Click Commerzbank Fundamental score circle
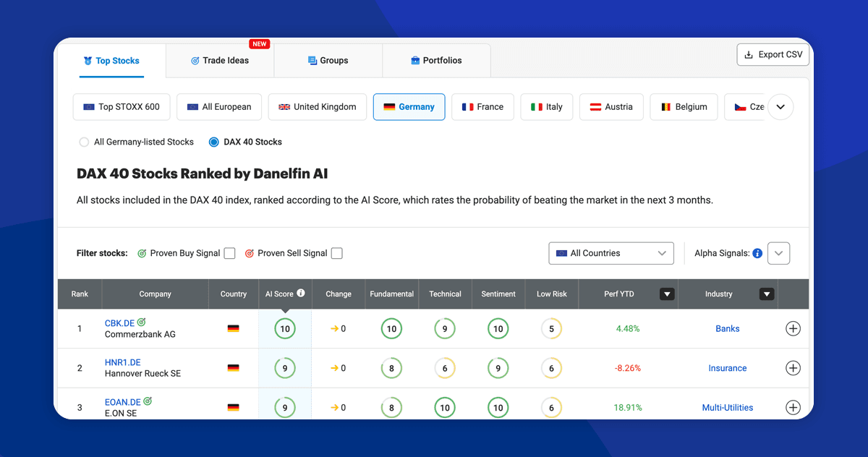 [391, 329]
